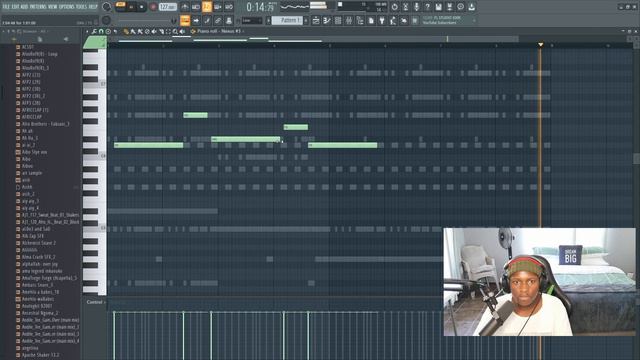Screen dimensions: 640x360
Task: Select the dotted-square select tool
Action: pos(168,31)
